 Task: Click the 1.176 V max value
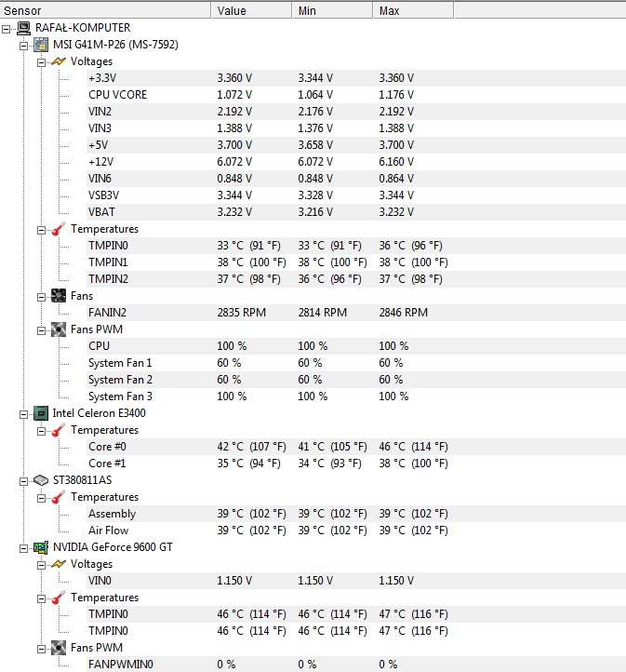[396, 95]
